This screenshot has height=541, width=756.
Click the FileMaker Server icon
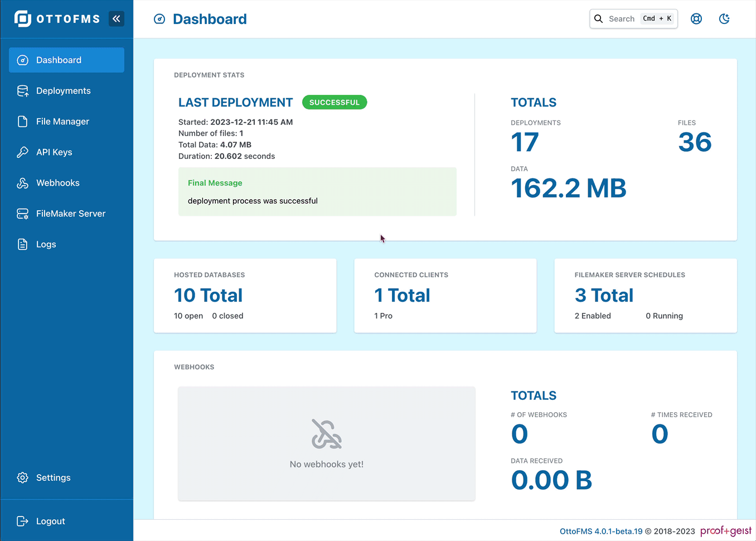tap(23, 214)
